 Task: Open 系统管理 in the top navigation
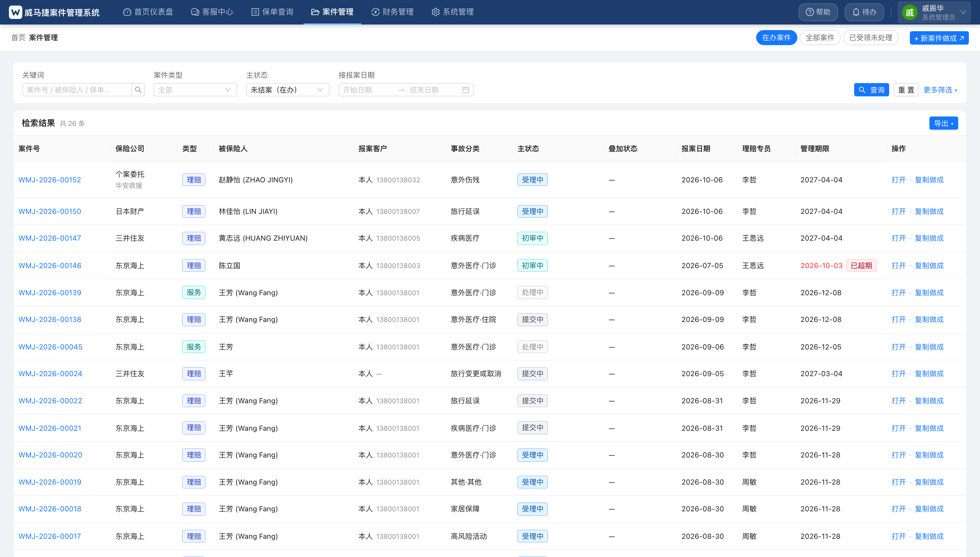tap(453, 12)
